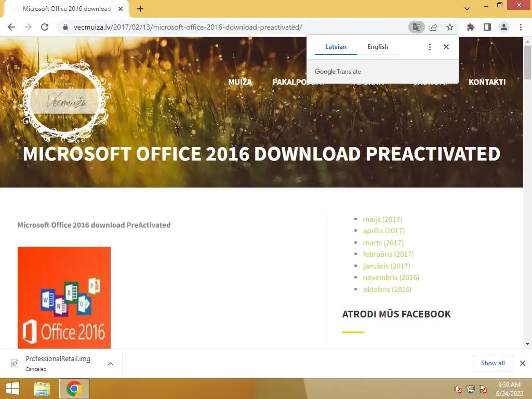Open the KONTAKTI menu item
Screen dimensions: 532x399
(487, 82)
